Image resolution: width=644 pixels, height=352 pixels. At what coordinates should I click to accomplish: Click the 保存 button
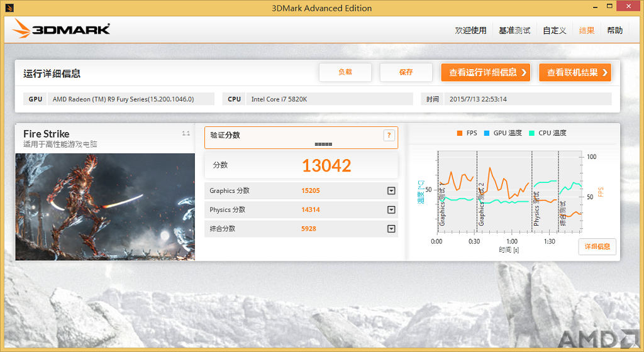pyautogui.click(x=406, y=72)
